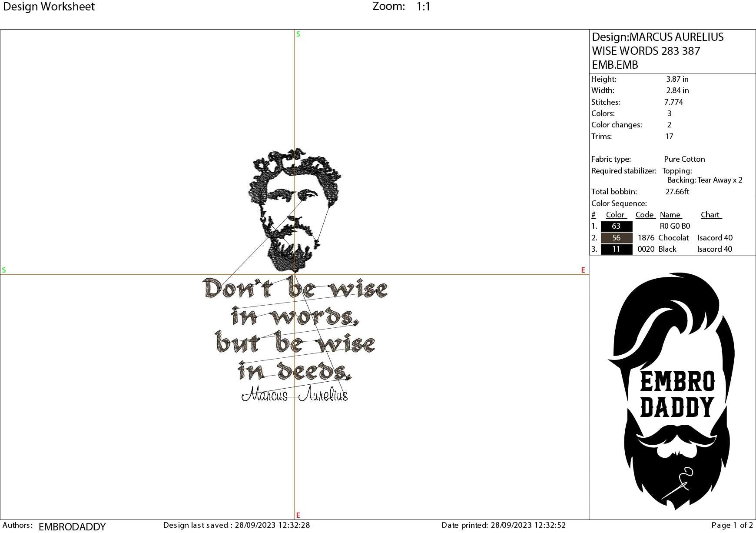This screenshot has width=756, height=533.
Task: Click the Zoom 1:1 indicator
Action: pyautogui.click(x=402, y=7)
